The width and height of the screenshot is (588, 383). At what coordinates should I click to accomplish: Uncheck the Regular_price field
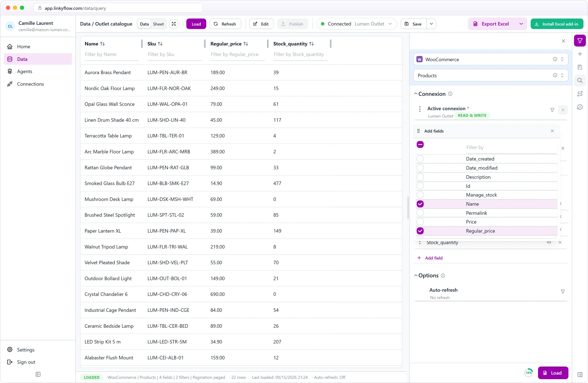(x=420, y=231)
